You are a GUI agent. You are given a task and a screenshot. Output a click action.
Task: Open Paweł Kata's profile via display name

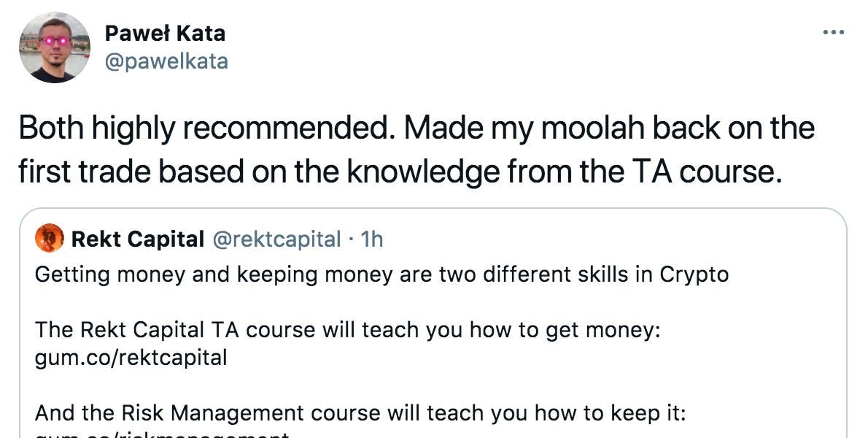point(166,32)
